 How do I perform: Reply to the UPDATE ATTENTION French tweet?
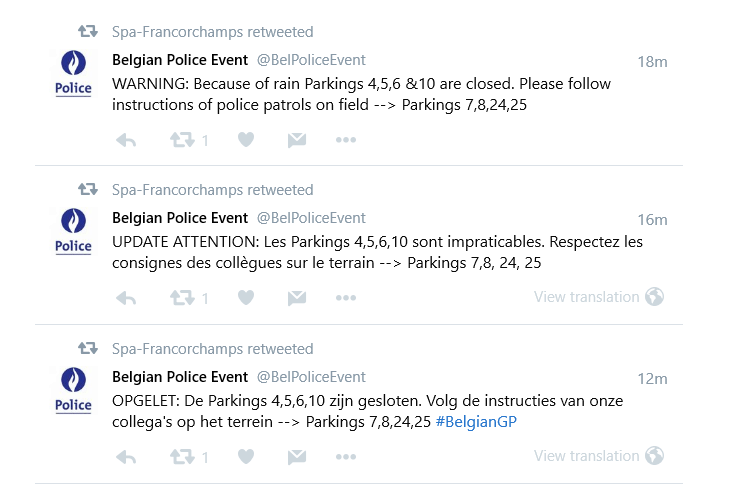pos(126,298)
